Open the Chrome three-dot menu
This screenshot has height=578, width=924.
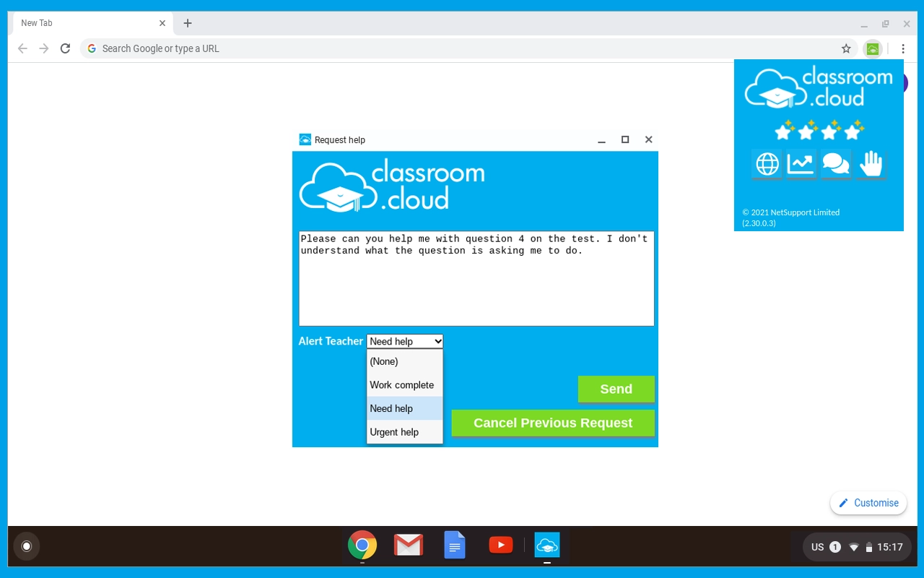point(902,48)
